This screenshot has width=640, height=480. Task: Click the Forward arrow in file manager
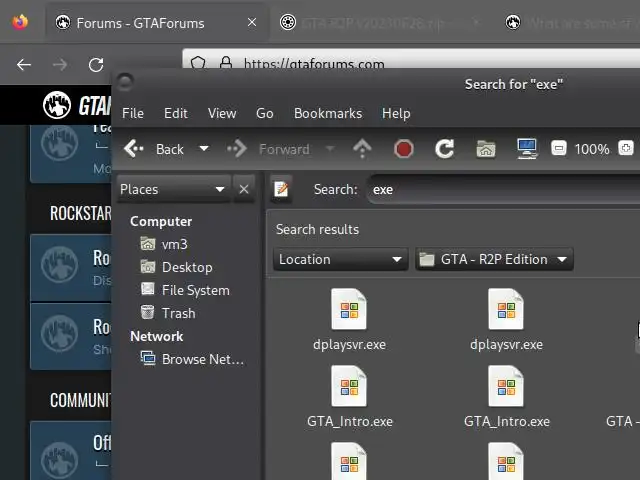[237, 149]
